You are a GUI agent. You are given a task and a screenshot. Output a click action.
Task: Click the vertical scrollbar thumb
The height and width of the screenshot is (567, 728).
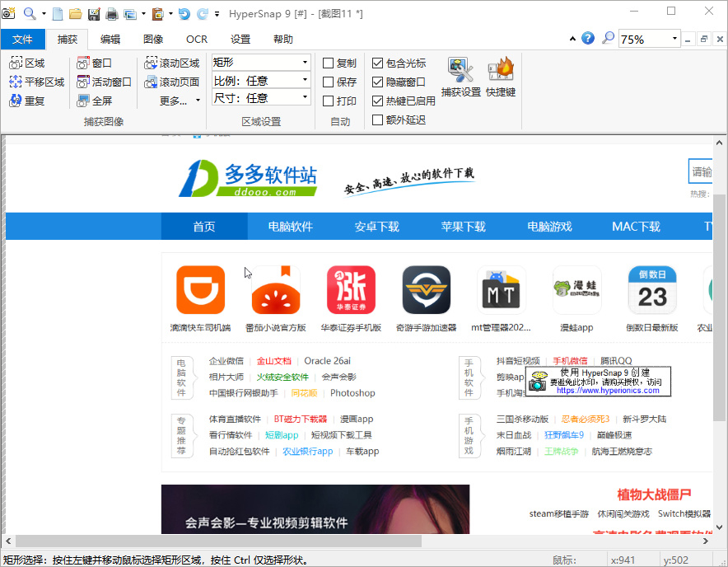719,308
